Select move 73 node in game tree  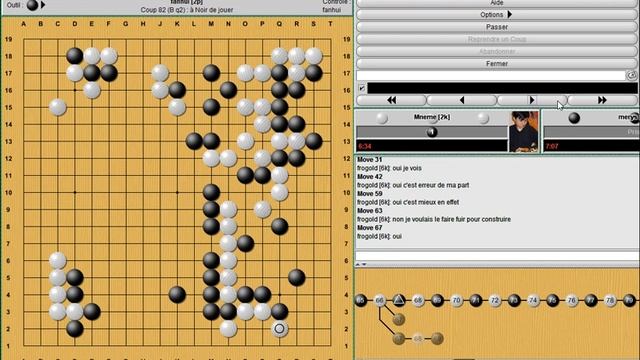[514, 300]
